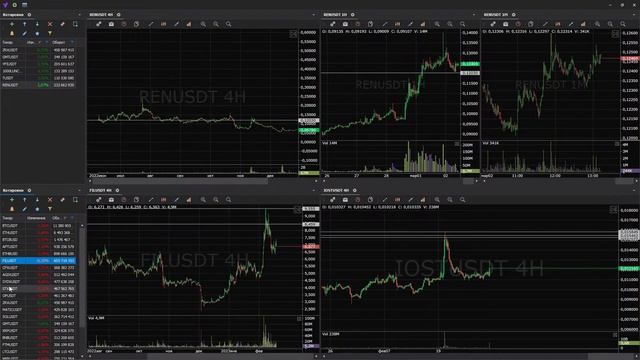The height and width of the screenshot is (360, 640).
Task: Open the Оборот column filter in upper watchlist
Action: click(x=72, y=42)
